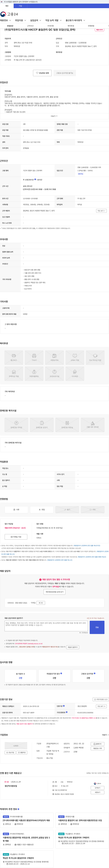109x868 pixels.
Task: Open 지도 보기 for 근무 예정지
Action: point(101,211)
